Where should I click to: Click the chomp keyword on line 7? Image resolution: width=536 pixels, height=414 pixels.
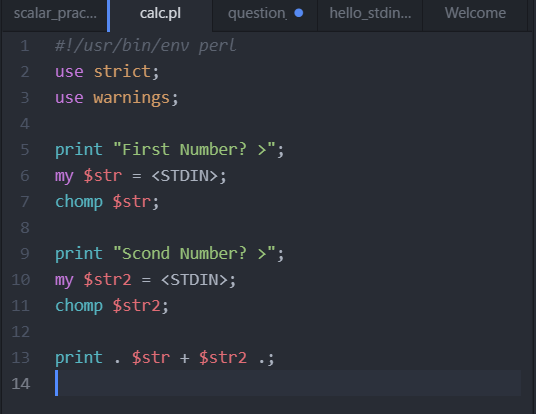click(79, 202)
